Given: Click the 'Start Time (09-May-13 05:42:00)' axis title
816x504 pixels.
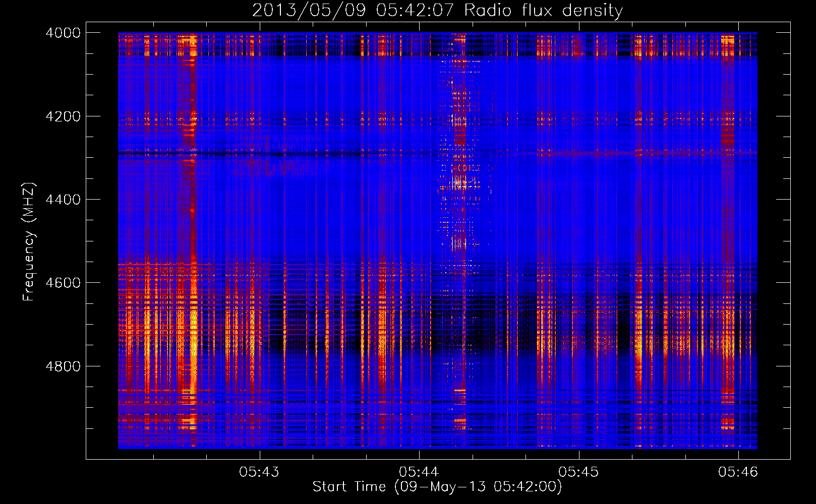Looking at the screenshot, I should pyautogui.click(x=437, y=487).
